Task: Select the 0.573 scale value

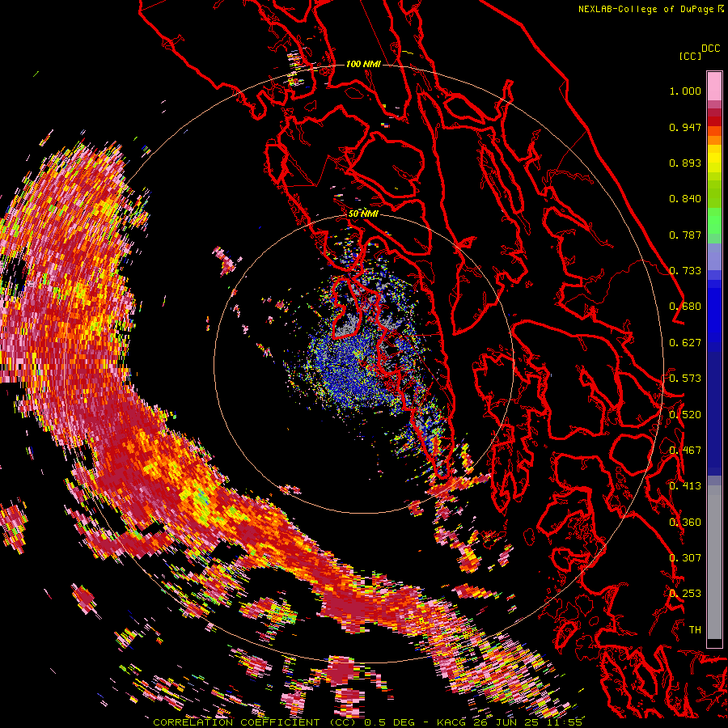Action: pos(685,379)
